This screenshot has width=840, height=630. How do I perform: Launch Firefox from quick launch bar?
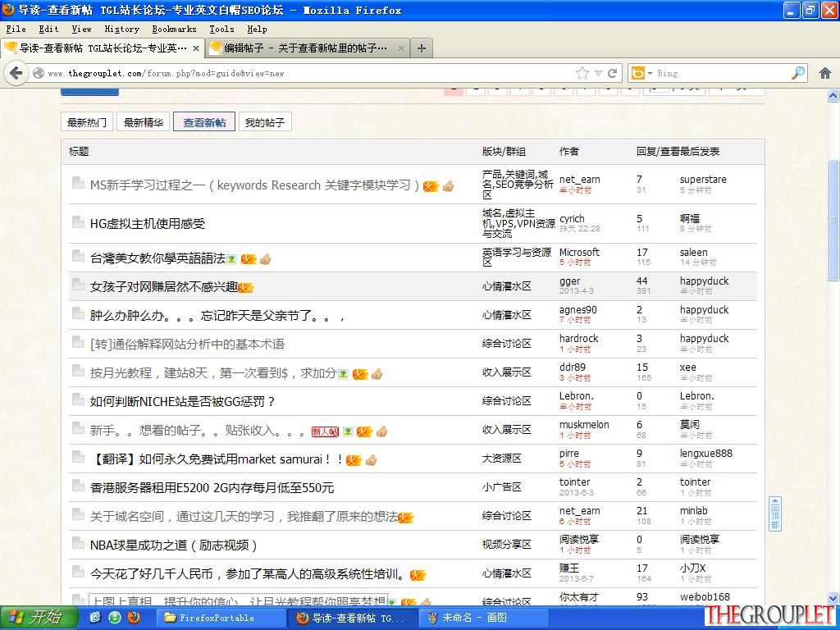click(134, 618)
